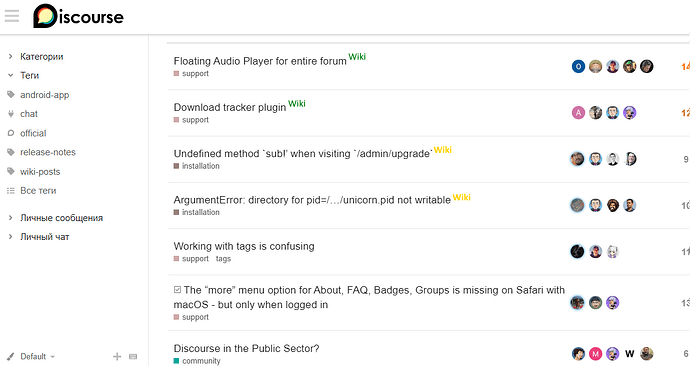Open the chat tag link
Screen dimensions: 690x366
29,113
